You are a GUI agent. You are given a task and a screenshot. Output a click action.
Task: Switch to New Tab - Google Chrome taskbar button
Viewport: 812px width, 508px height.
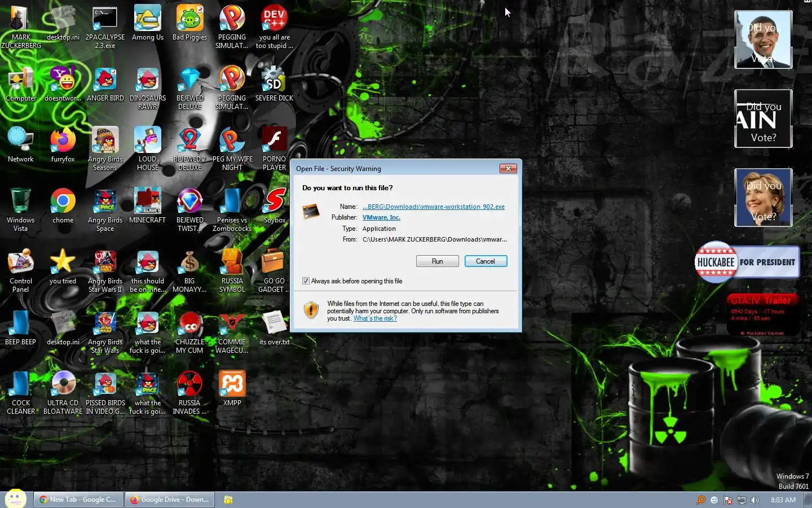[x=78, y=500]
